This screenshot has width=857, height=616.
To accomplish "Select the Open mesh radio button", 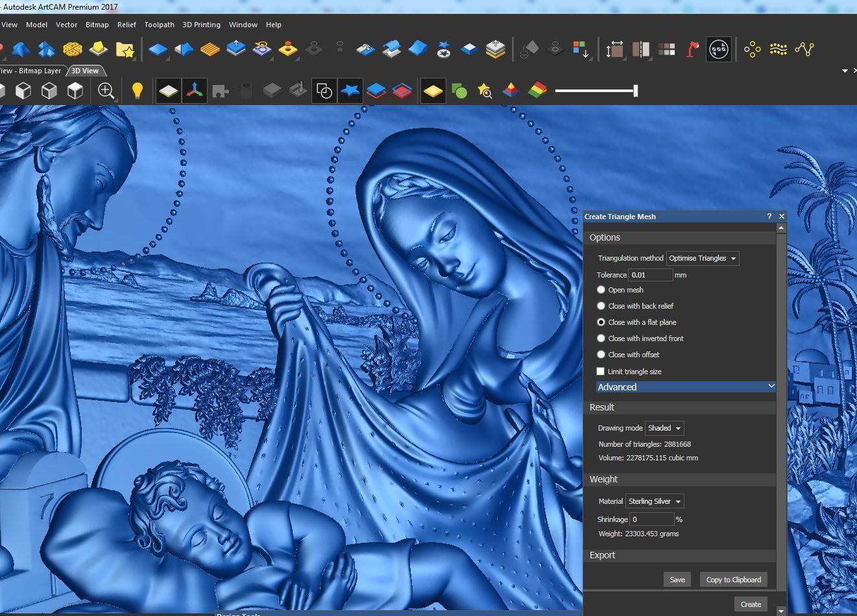I will click(x=601, y=290).
